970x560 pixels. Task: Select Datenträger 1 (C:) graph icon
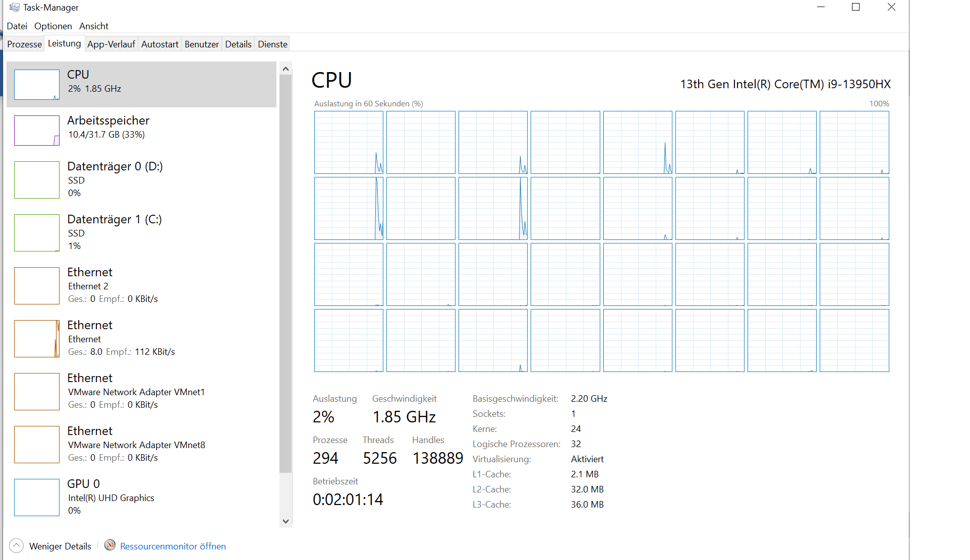click(x=37, y=233)
